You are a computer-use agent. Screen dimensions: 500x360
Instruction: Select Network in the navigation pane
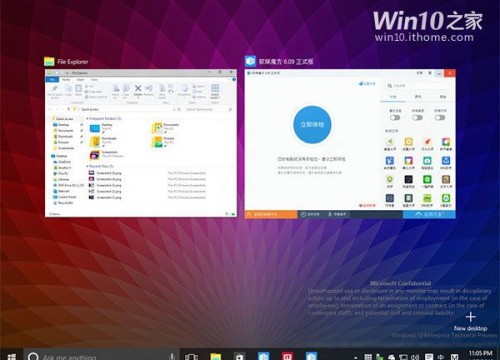pos(61,191)
